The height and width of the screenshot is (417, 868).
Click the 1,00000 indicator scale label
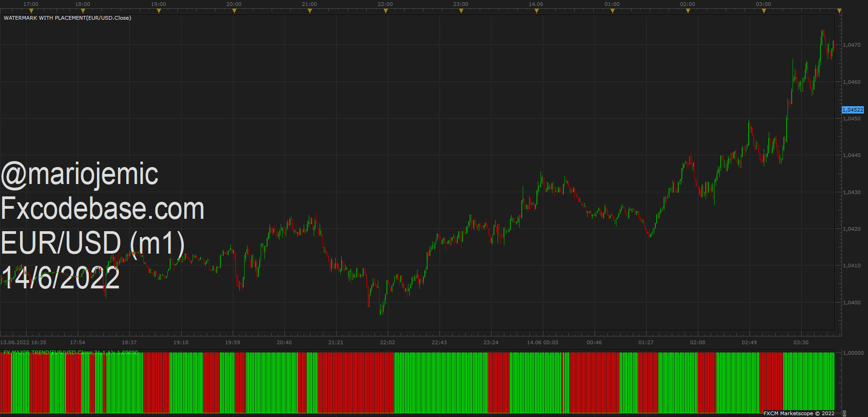coord(853,353)
